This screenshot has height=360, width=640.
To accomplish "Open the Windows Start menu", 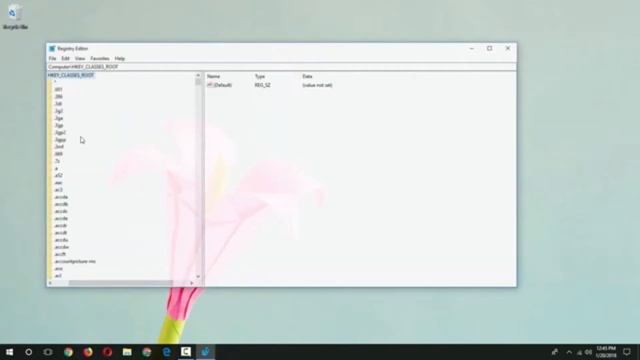I will (x=9, y=352).
